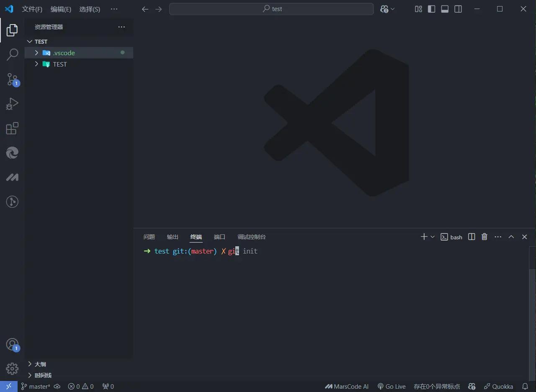
Task: Expand the TEST subfolder chevron
Action: coord(36,64)
